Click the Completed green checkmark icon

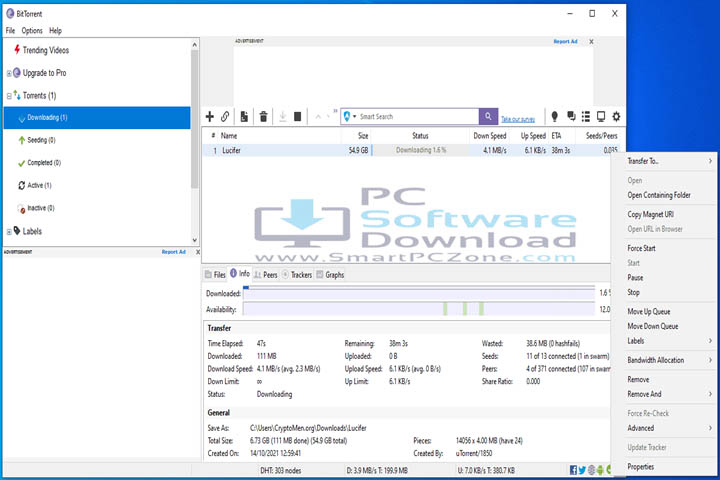(21, 163)
